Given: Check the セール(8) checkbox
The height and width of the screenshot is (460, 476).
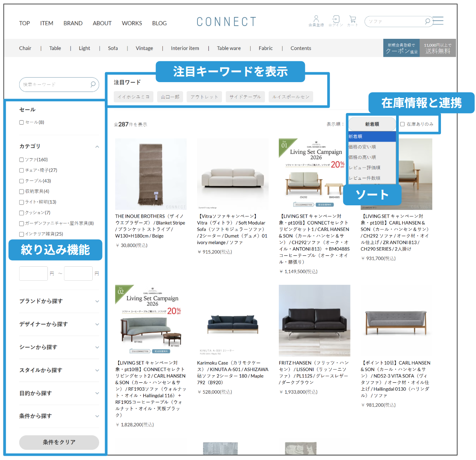Looking at the screenshot, I should point(21,122).
